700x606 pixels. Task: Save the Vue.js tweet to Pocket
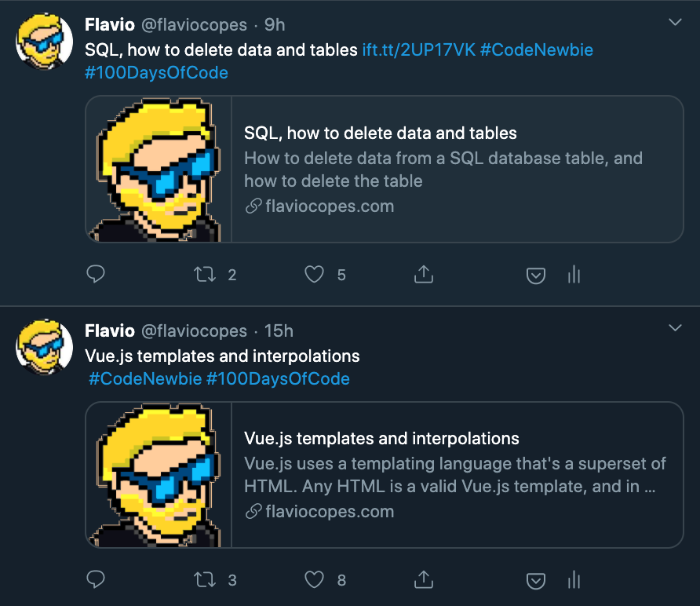tap(535, 580)
